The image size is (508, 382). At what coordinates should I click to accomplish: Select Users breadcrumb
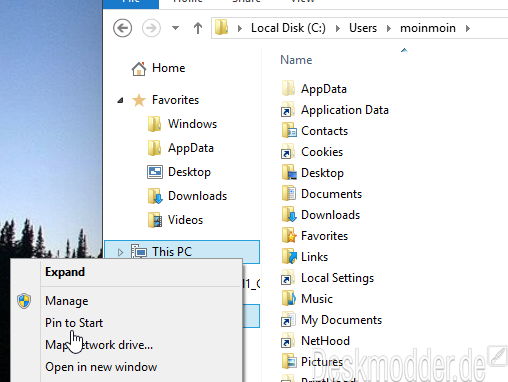coord(363,28)
